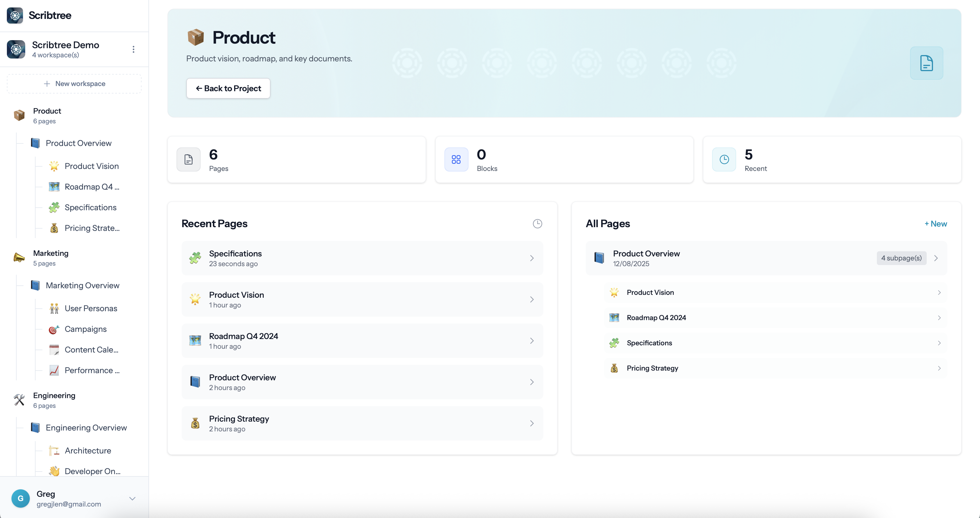Click chevron on Roadmap Q4 2024 recent row
The height and width of the screenshot is (518, 980).
click(532, 341)
